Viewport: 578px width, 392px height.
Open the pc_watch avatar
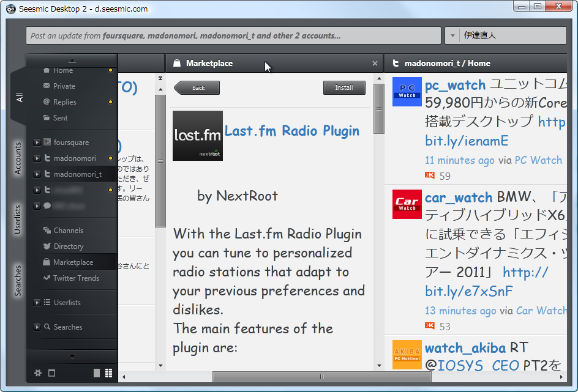(x=407, y=92)
